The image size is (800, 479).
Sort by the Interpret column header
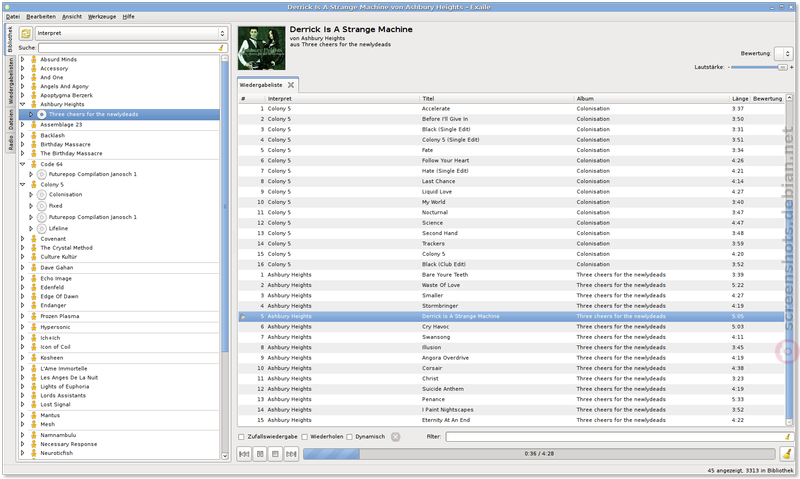(342, 98)
